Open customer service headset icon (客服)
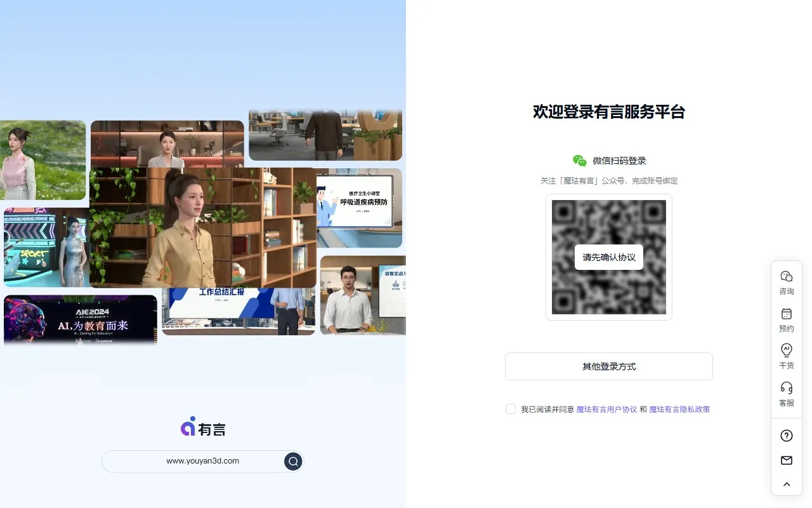Viewport: 812px width, 508px height. pyautogui.click(x=786, y=388)
